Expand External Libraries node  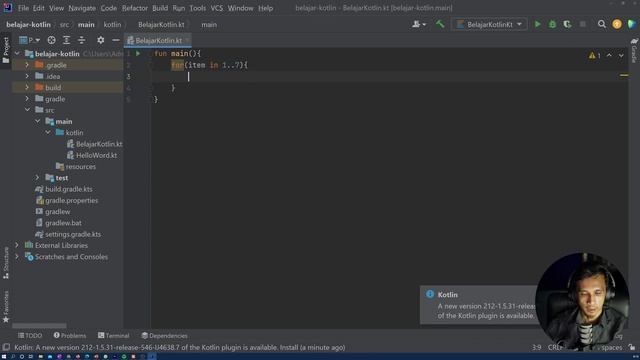tap(17, 245)
